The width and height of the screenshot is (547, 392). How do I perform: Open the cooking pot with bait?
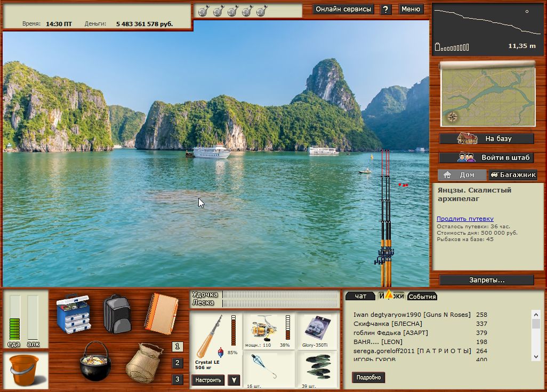click(x=95, y=361)
